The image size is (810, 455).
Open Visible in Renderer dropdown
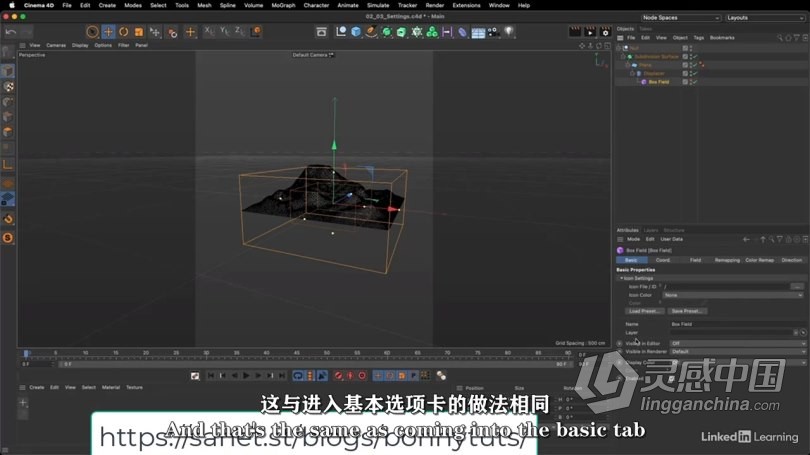738,352
